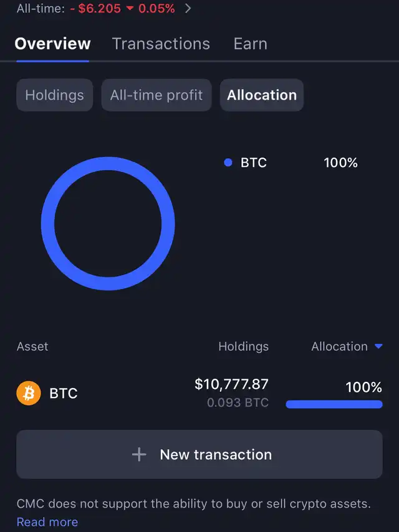Select the Allocation view toggle
399x532 pixels.
tap(262, 95)
